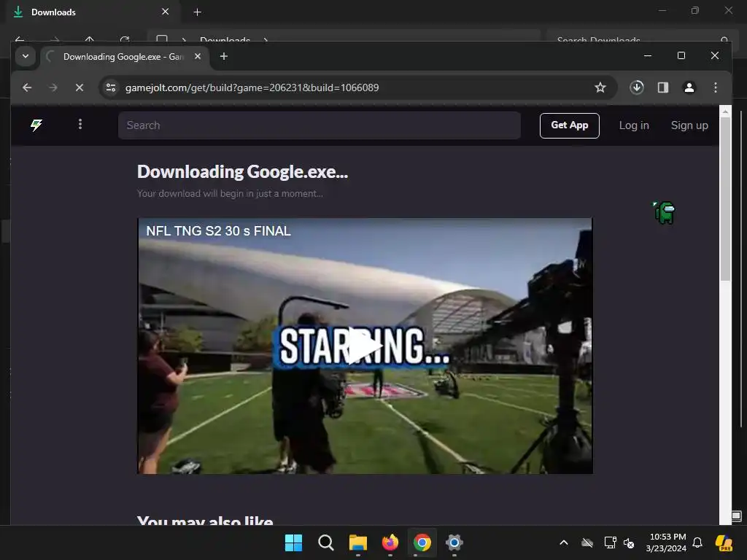Go forward in Chrome
This screenshot has height=560, width=747.
tap(53, 87)
